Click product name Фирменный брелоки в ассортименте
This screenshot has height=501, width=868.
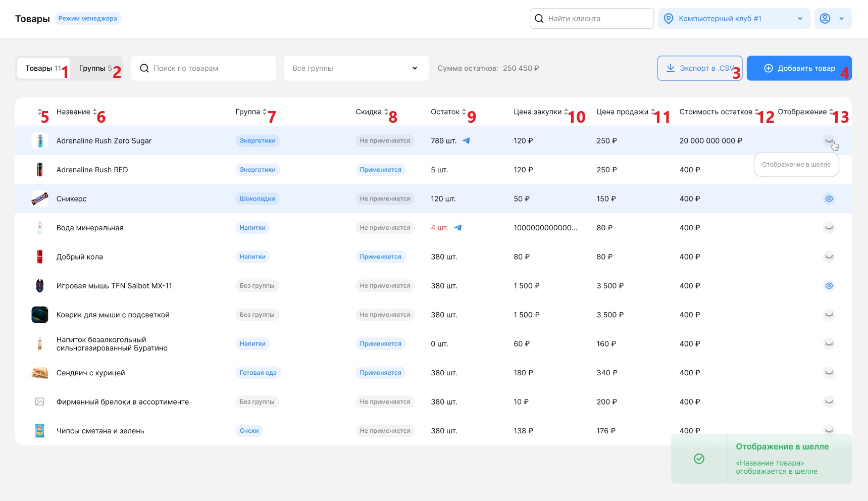(x=123, y=402)
